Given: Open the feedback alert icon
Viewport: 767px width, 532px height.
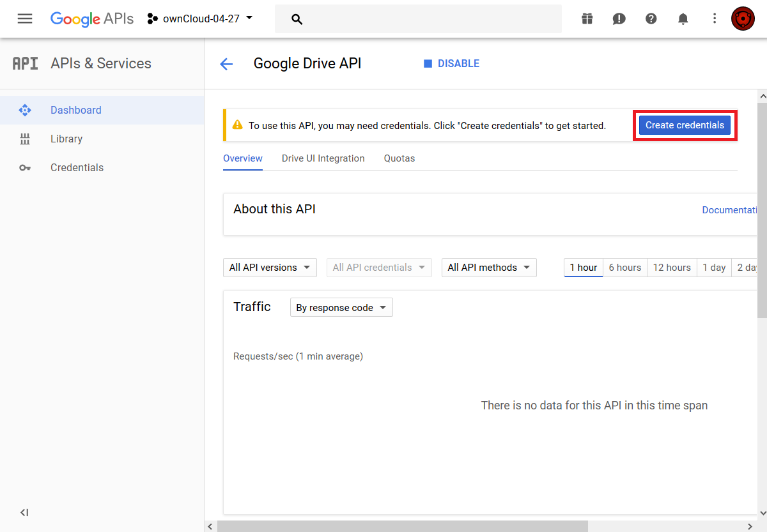Looking at the screenshot, I should [x=619, y=19].
